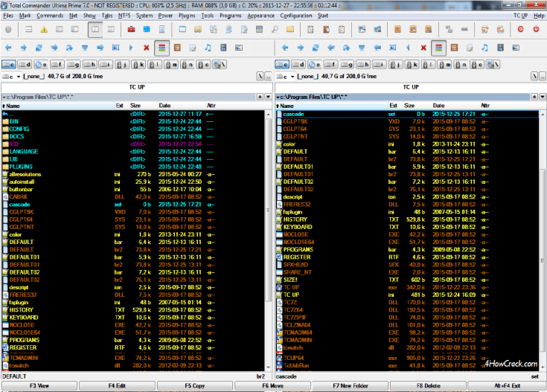Open right panel favorites asterisk button

coord(534,97)
